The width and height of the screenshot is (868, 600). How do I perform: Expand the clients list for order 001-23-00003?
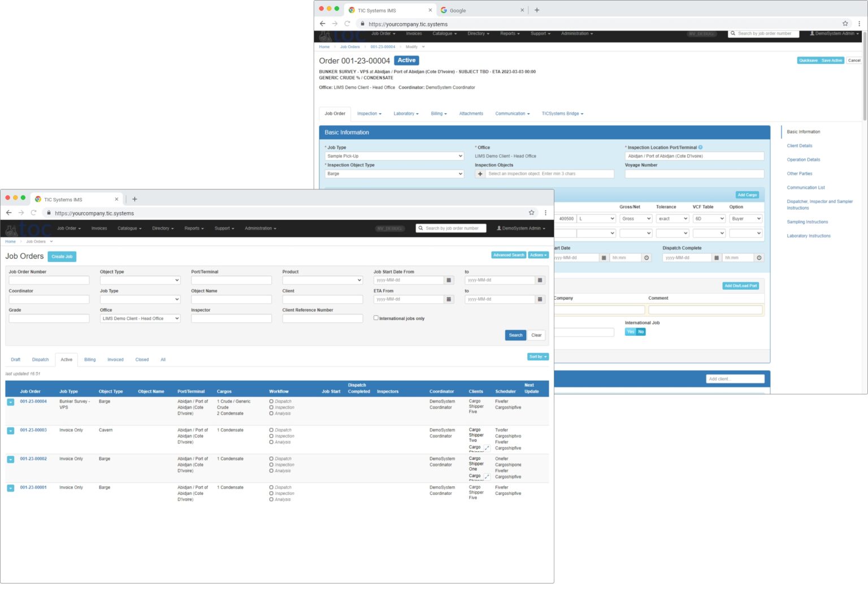point(487,448)
